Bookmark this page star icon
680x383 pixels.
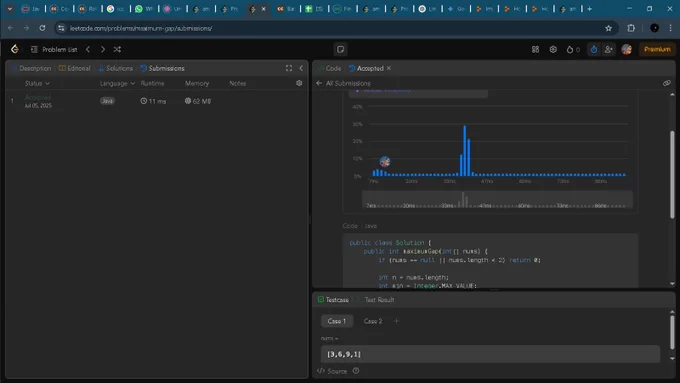pos(608,28)
